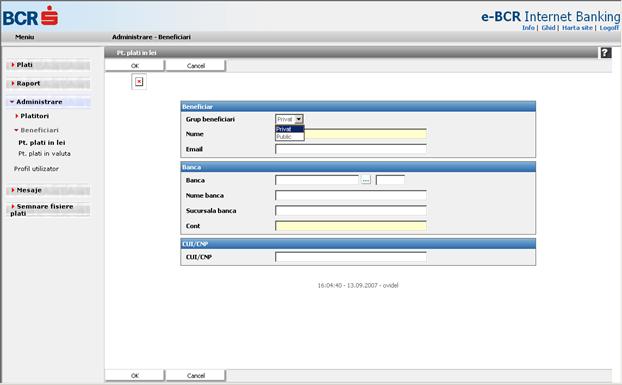Screen dimensions: 622x385
Task: Open the Harta site link
Action: pyautogui.click(x=577, y=28)
